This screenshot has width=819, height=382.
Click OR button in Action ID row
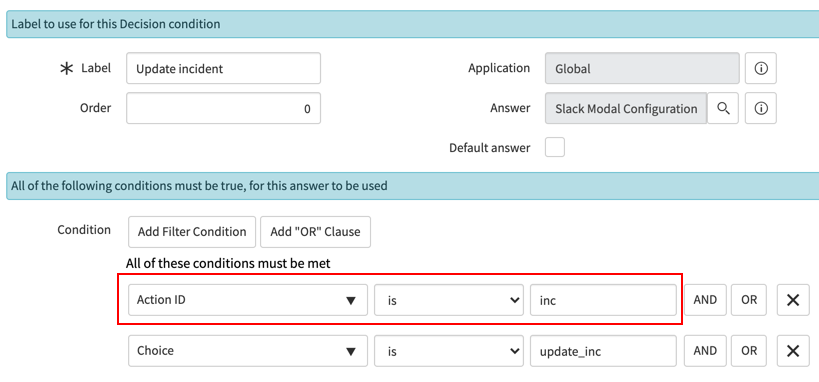coord(748,300)
